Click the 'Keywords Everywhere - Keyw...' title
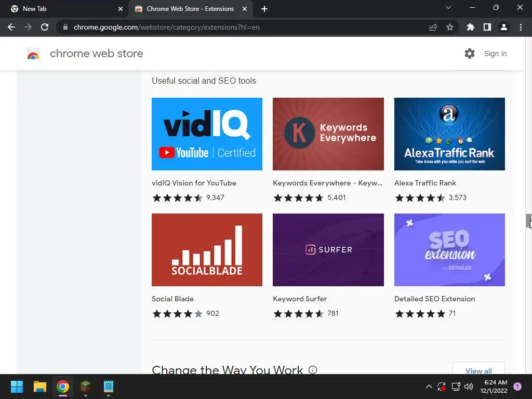 click(x=328, y=183)
